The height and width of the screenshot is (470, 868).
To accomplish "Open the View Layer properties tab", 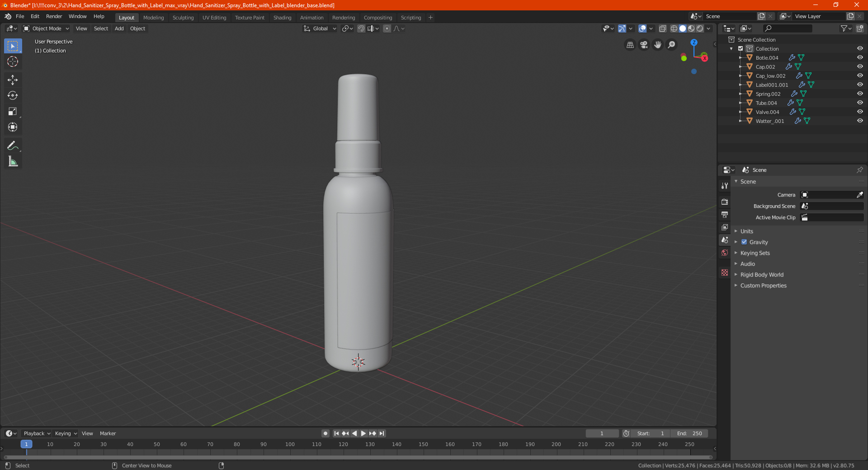I will (x=725, y=227).
